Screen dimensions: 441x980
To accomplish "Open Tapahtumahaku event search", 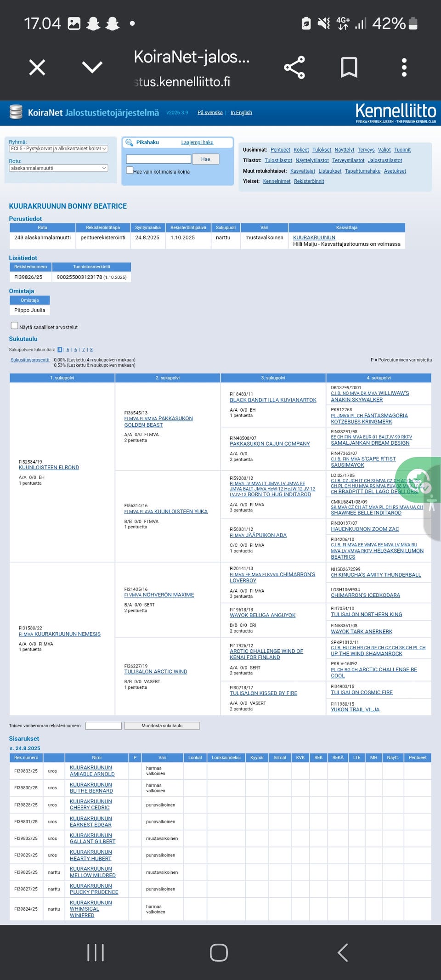I will pyautogui.click(x=362, y=171).
